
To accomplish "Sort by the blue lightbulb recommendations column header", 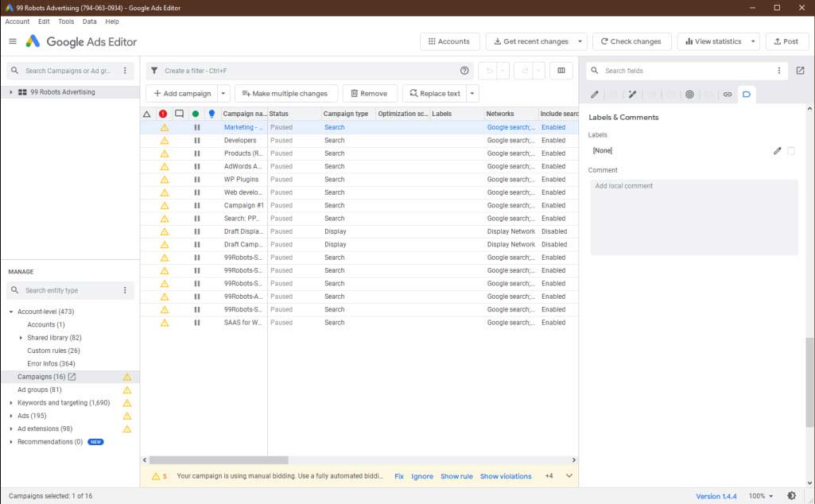I will (x=212, y=114).
